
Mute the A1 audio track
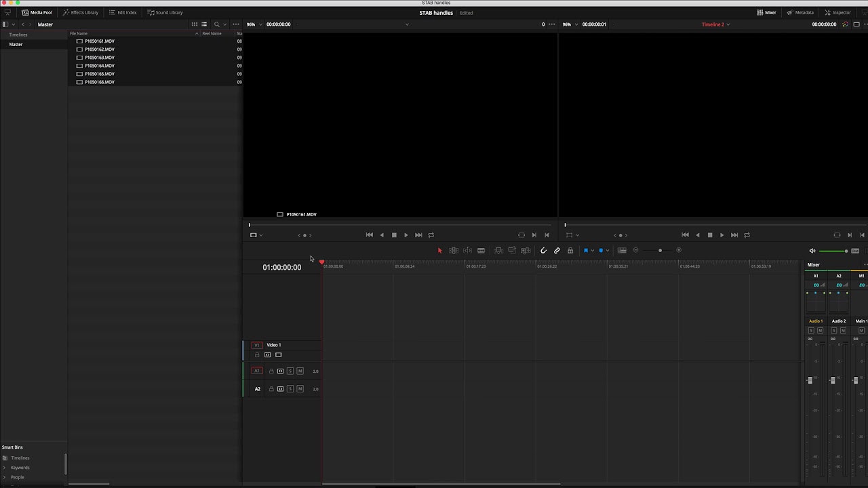tap(300, 371)
